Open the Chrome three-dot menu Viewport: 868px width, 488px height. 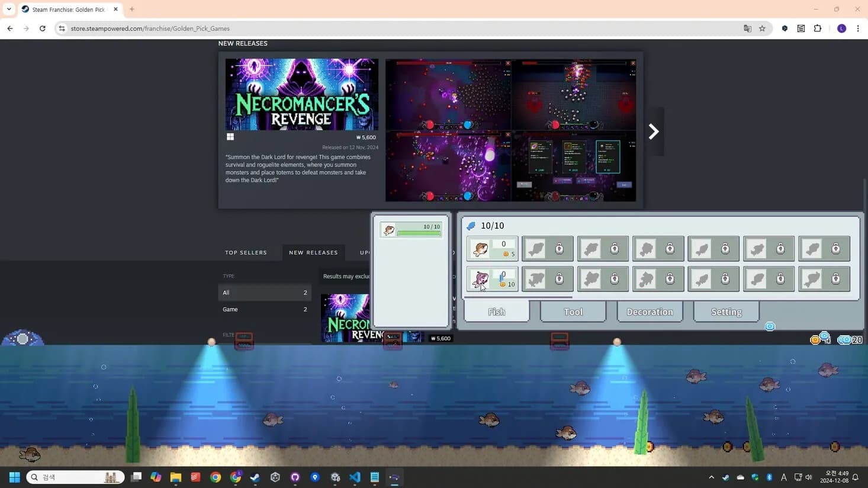pyautogui.click(x=858, y=28)
